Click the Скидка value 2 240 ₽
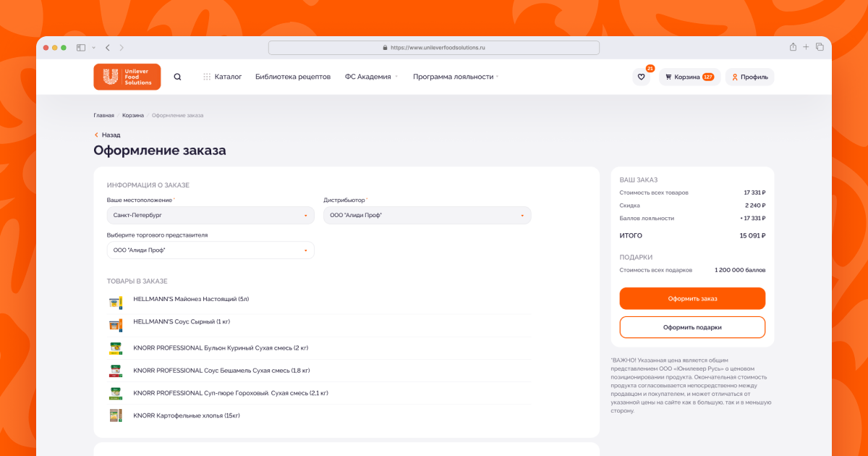Screen dimensions: 868x456 tap(755, 206)
